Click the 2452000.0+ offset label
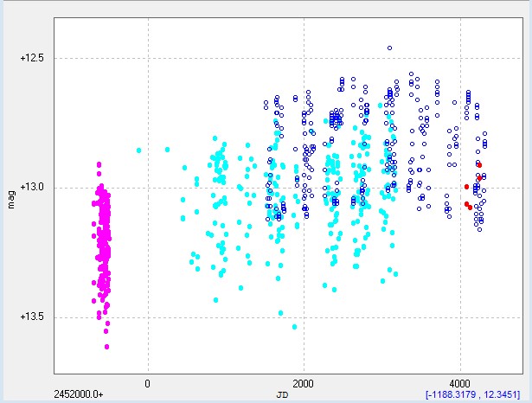 point(79,394)
